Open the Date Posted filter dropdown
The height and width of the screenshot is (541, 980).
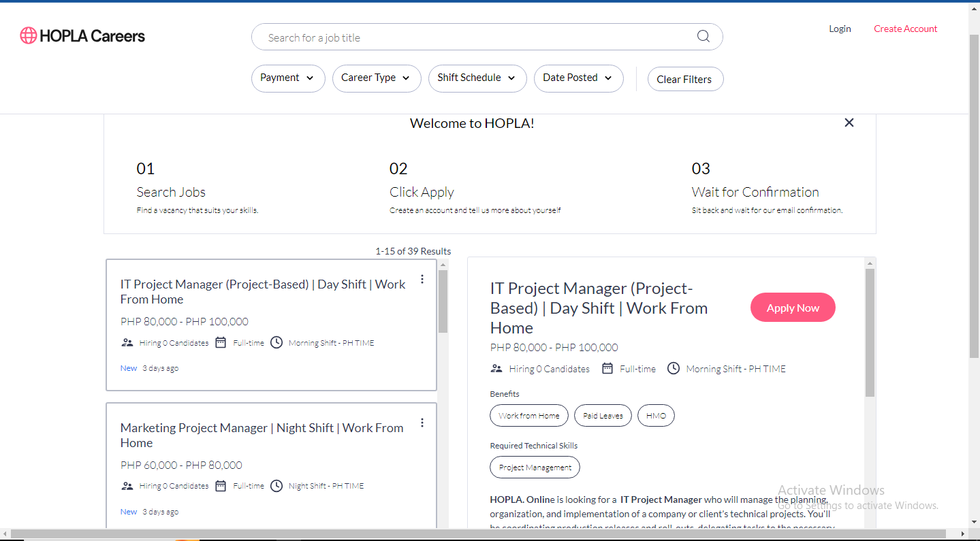(579, 78)
